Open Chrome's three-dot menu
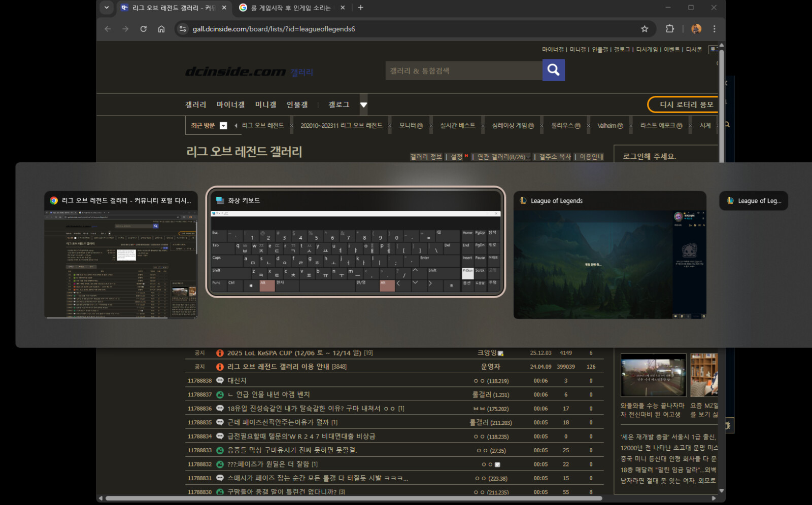Image resolution: width=812 pixels, height=505 pixels. [x=714, y=29]
